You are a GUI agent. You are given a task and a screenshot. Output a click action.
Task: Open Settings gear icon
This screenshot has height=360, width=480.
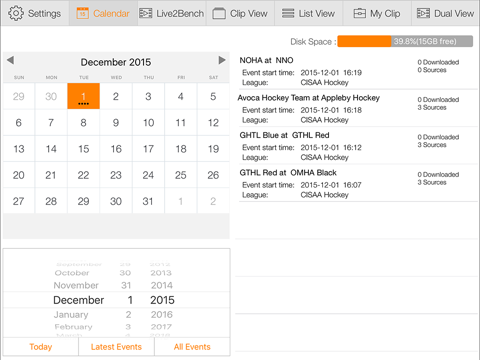click(16, 13)
